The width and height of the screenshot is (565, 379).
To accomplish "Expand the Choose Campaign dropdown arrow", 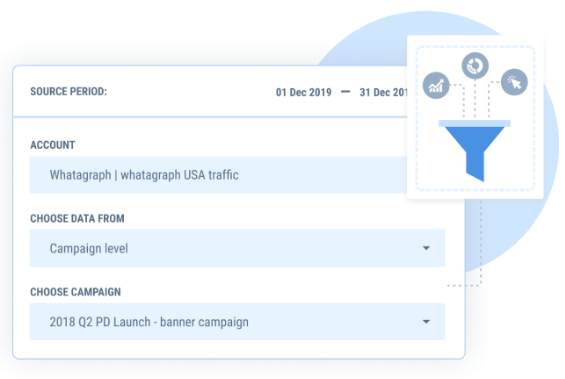I will (426, 322).
